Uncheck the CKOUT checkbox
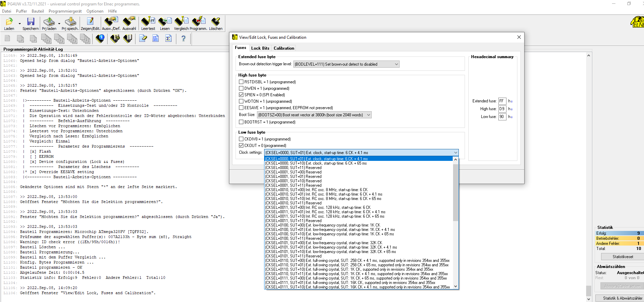 [241, 146]
